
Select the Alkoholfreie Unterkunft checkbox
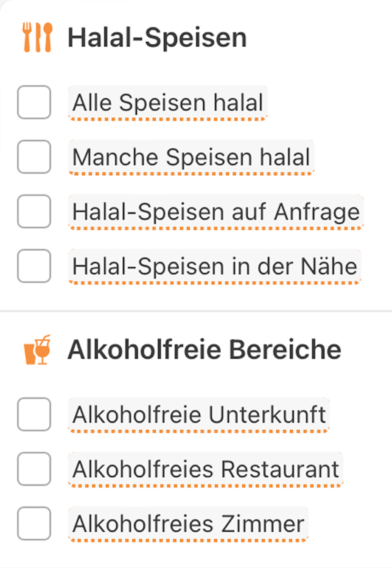tap(34, 415)
